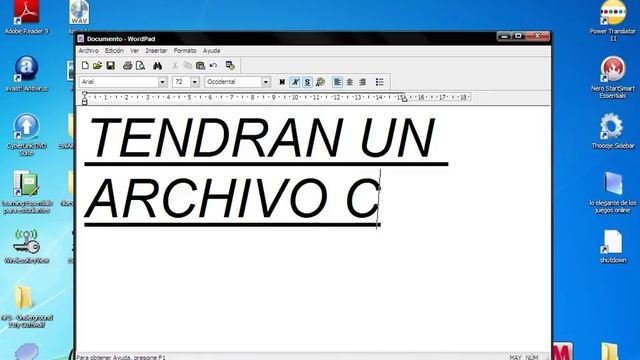Click the WordPad icon in the title bar
640x360 pixels.
[x=81, y=39]
